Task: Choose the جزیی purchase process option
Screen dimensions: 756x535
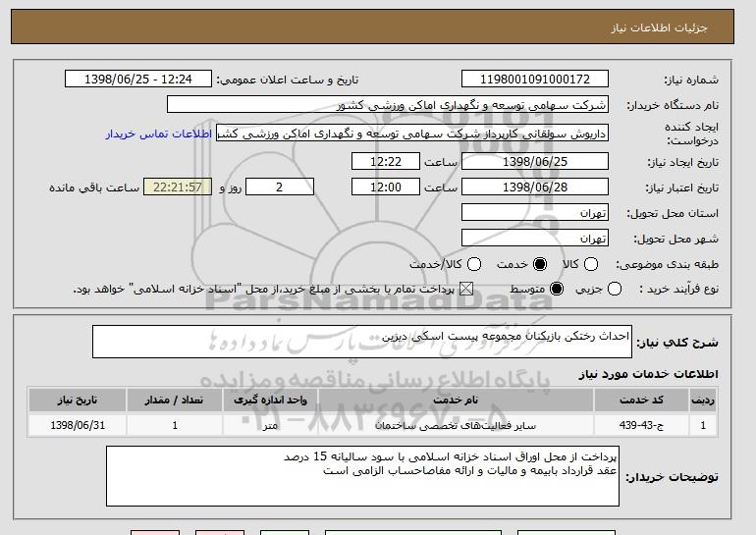Action: tap(615, 290)
